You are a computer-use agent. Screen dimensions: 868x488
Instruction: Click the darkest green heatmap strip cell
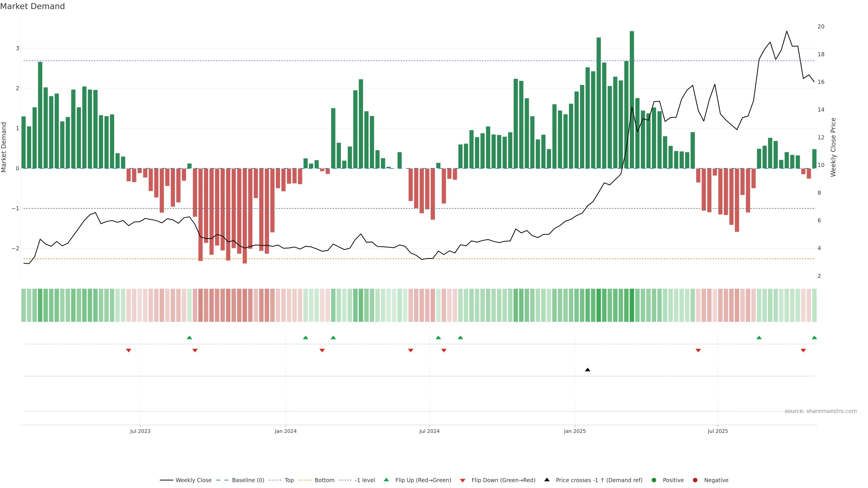[x=632, y=305]
